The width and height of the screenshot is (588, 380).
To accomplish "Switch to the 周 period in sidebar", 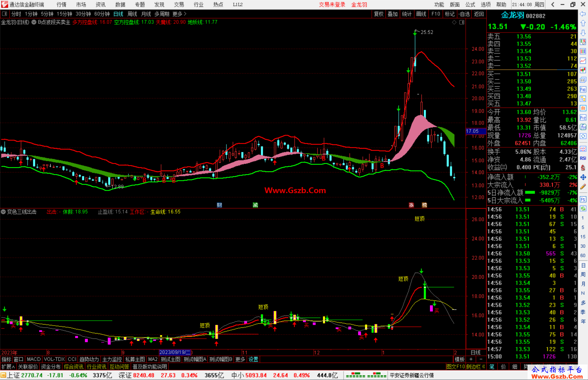I will pos(583,275).
